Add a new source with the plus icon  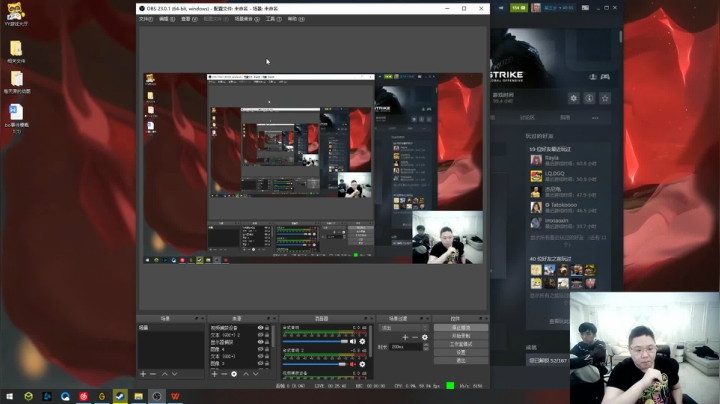214,374
